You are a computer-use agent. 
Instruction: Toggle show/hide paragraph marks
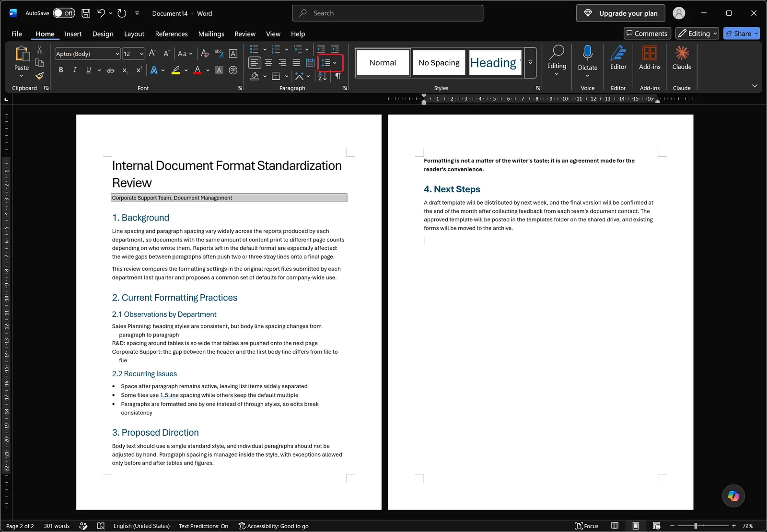click(x=338, y=76)
